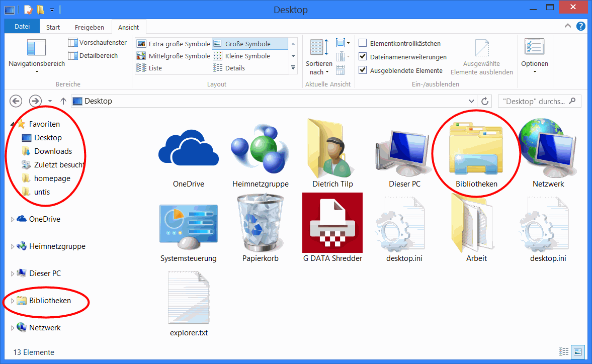
Task: Enable the Elementkontrollkästchen checkbox
Action: tap(363, 44)
